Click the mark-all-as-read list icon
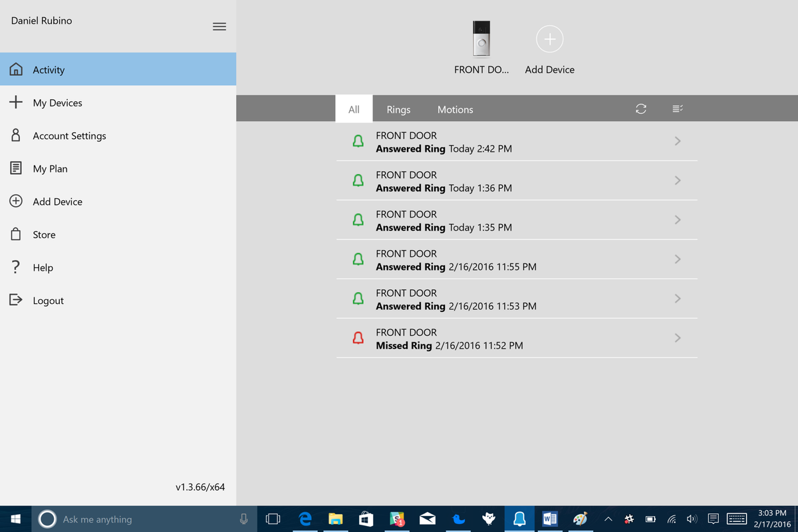The height and width of the screenshot is (532, 798). coord(677,108)
